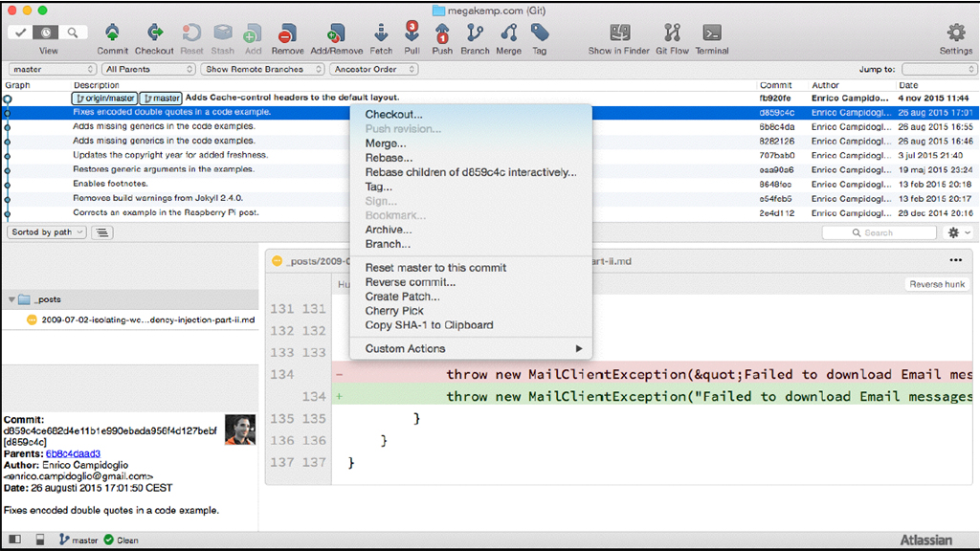Collapse the _posts folder tree

point(11,299)
